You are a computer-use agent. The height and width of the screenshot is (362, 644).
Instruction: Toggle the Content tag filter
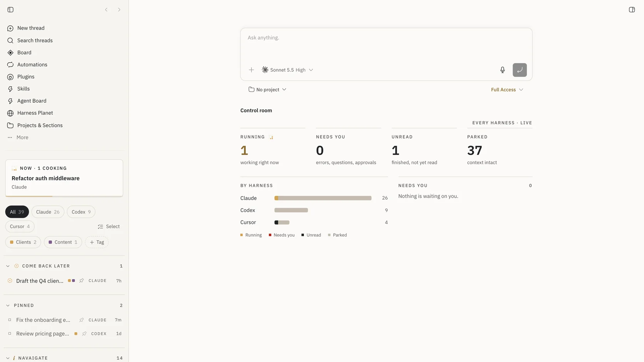point(63,242)
